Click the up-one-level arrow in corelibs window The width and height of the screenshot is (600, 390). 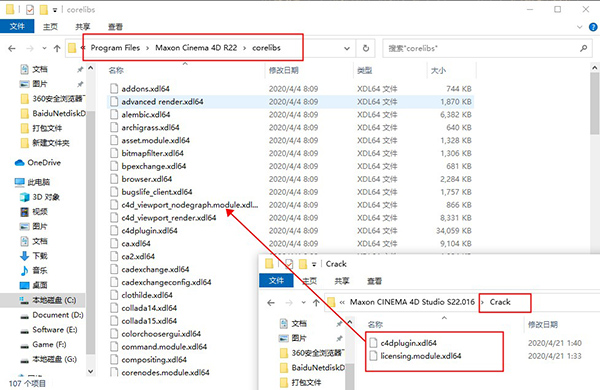57,48
